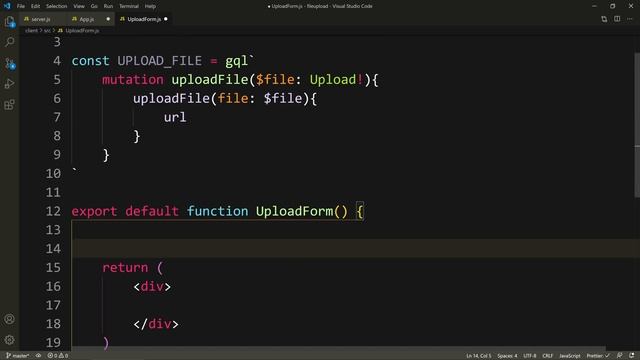The image size is (640, 360).
Task: Click the gql tag on line 4
Action: (236, 61)
